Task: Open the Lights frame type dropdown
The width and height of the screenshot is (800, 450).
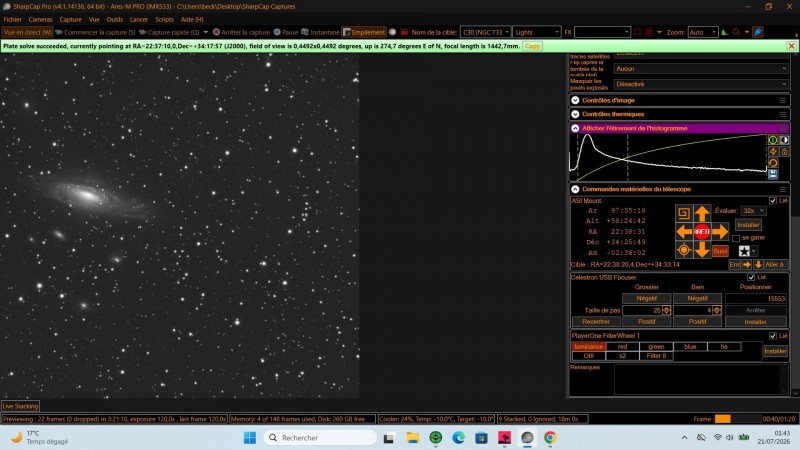Action: 536,32
